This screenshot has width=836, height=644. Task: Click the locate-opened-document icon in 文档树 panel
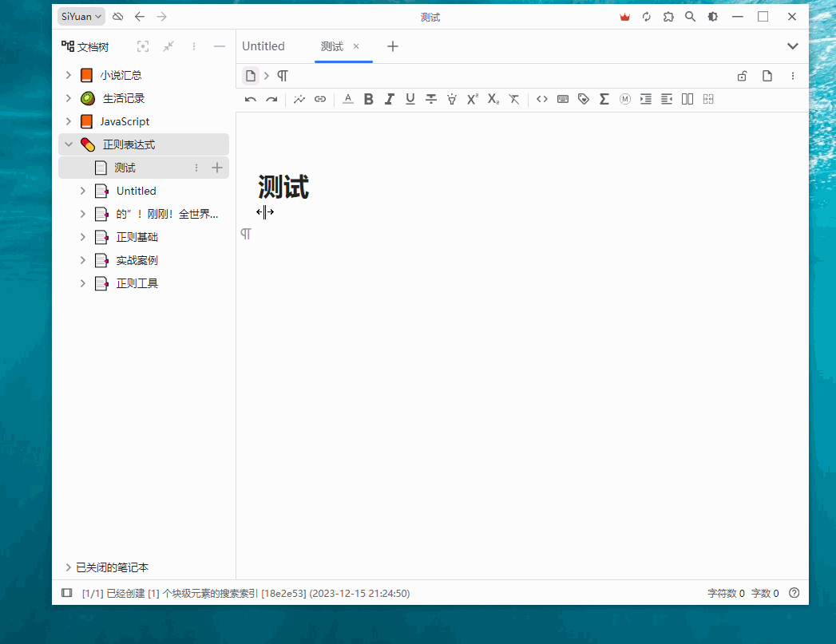142,46
